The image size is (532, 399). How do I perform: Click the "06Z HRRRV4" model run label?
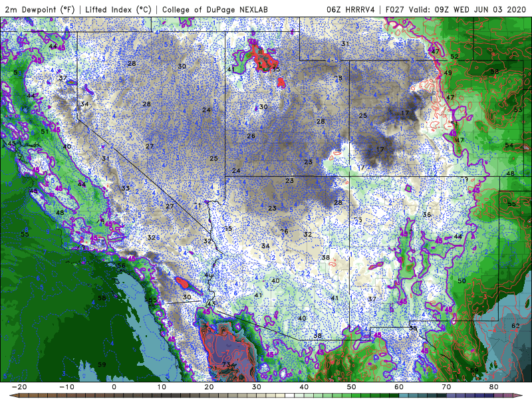[350, 9]
